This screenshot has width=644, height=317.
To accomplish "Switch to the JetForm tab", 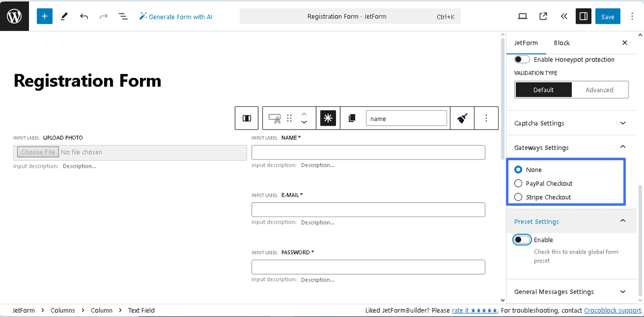I will [526, 43].
